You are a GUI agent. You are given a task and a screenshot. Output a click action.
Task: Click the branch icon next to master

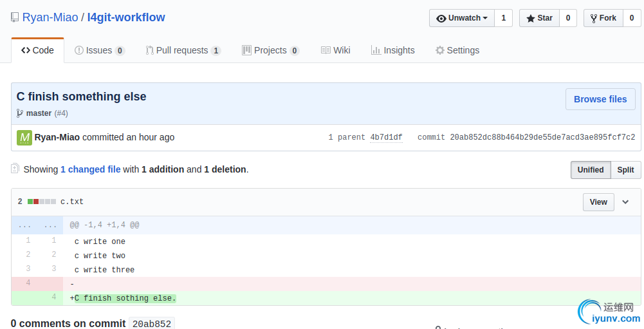(x=20, y=113)
